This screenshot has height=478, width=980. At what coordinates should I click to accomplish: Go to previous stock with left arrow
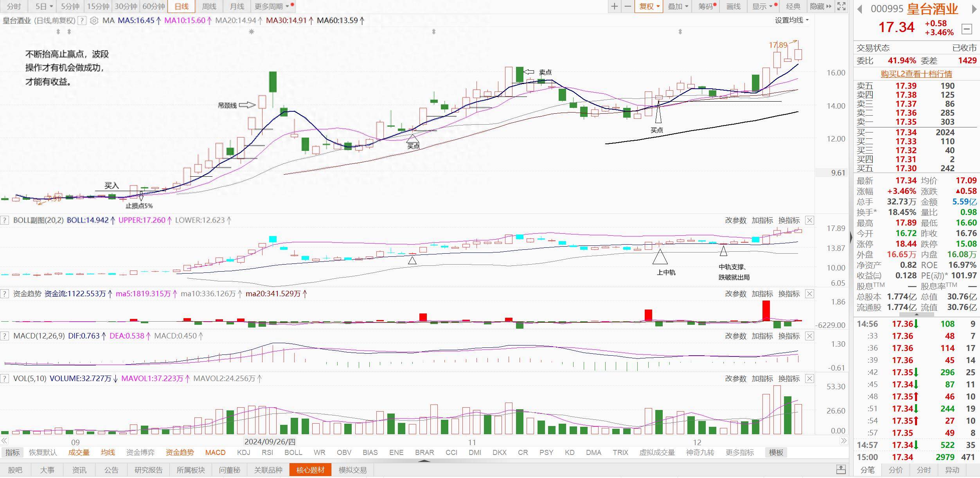[860, 9]
